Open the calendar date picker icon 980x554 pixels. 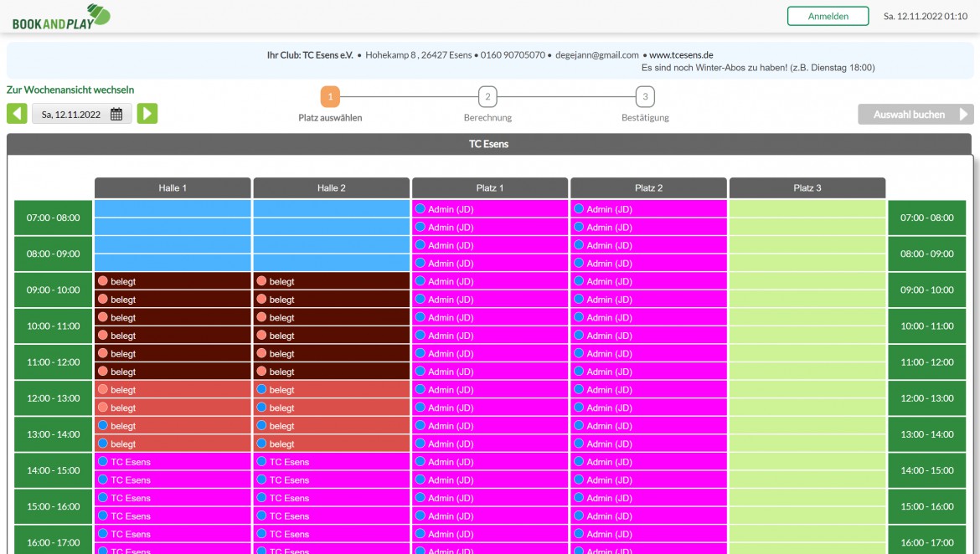(116, 115)
